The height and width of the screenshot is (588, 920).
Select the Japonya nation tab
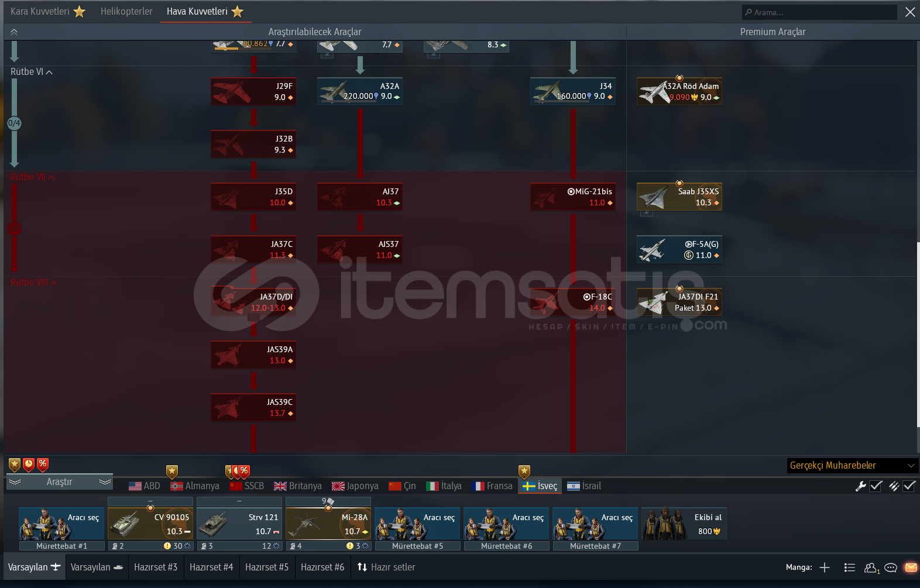[355, 486]
